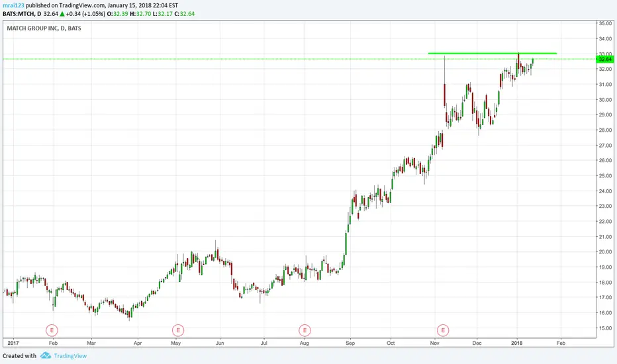The width and height of the screenshot is (617, 364).
Task: Click the 35.00 price axis label
Action: [x=605, y=24]
